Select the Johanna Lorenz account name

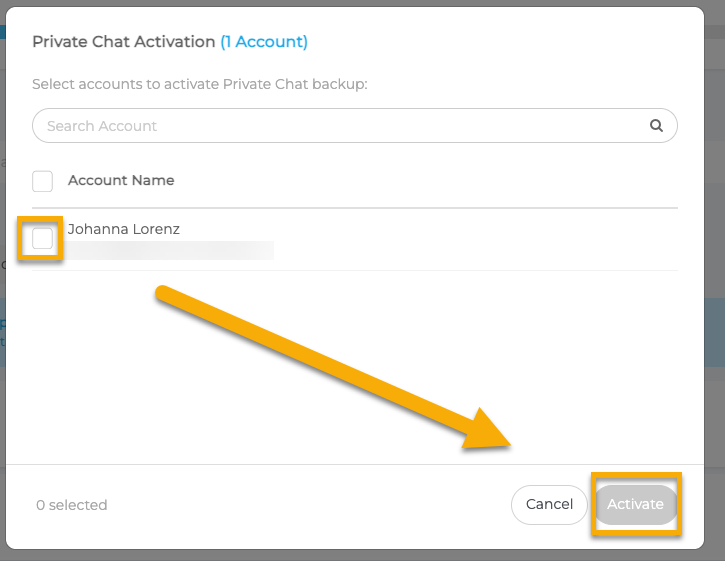click(x=124, y=229)
